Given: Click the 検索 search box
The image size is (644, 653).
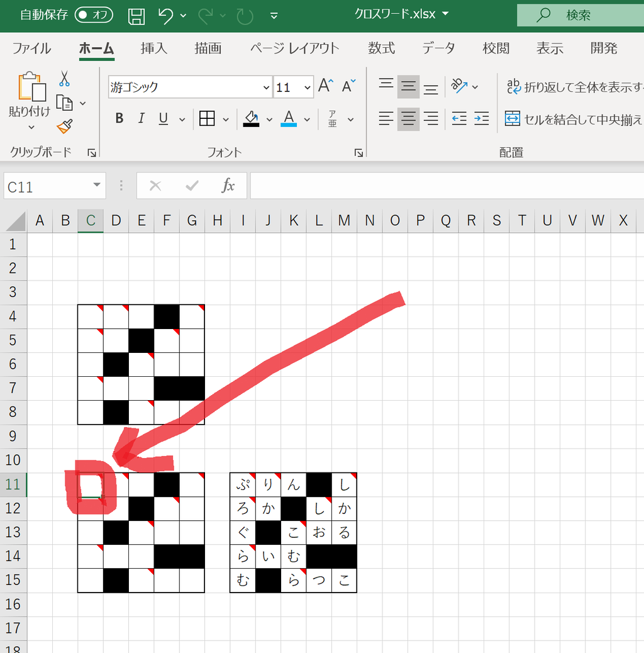Looking at the screenshot, I should (580, 15).
